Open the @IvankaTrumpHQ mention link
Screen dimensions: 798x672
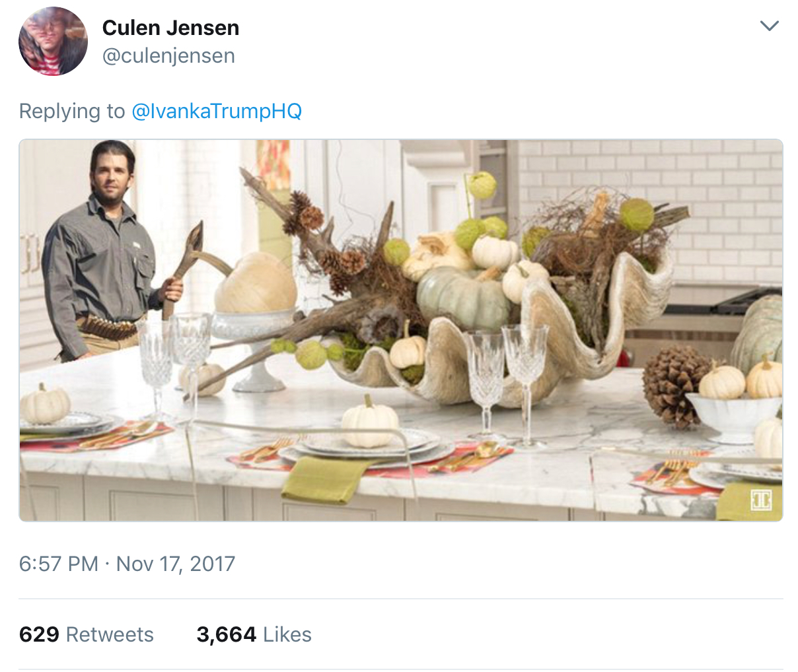point(217,111)
